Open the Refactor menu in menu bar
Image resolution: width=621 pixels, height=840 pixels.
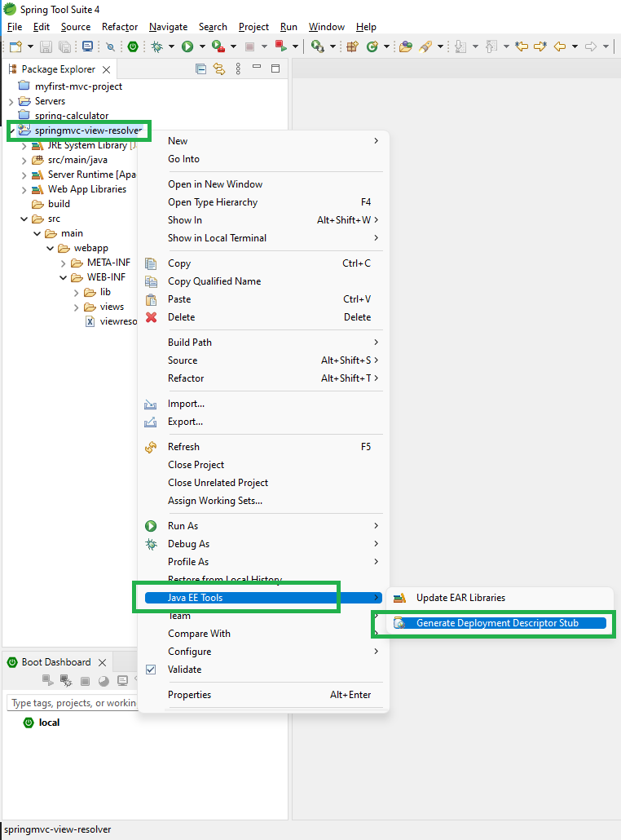coord(120,27)
